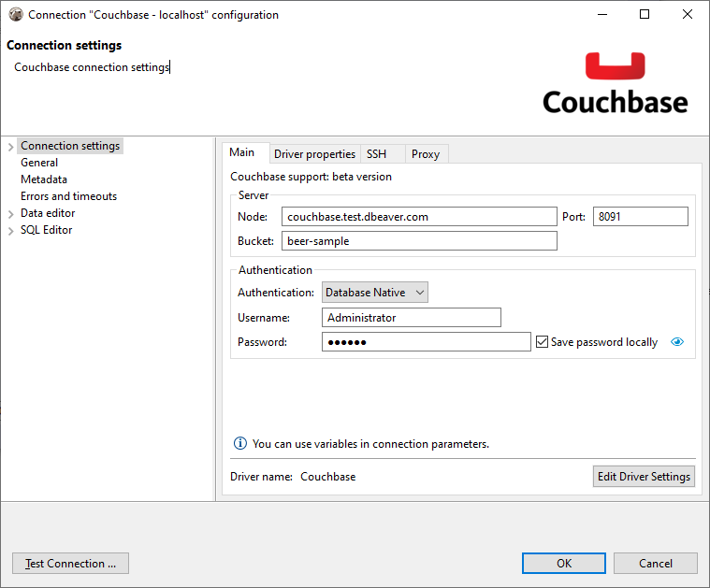710x588 pixels.
Task: Minimize the configuration dialog window
Action: coord(602,14)
